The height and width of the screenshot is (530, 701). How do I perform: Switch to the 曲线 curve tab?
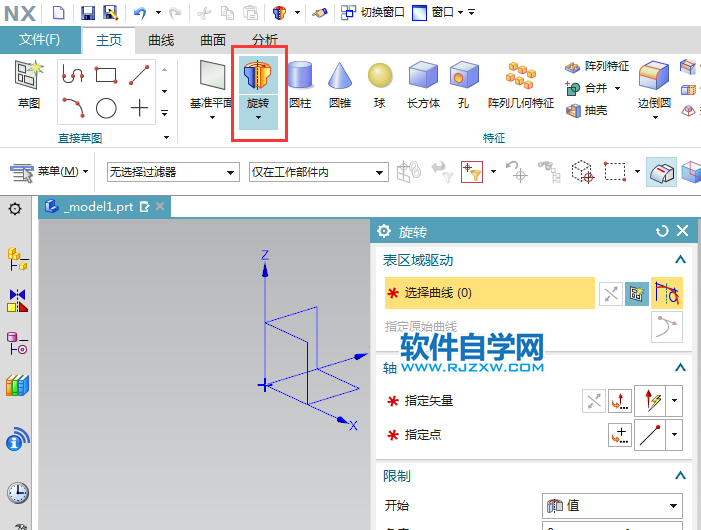click(x=161, y=40)
